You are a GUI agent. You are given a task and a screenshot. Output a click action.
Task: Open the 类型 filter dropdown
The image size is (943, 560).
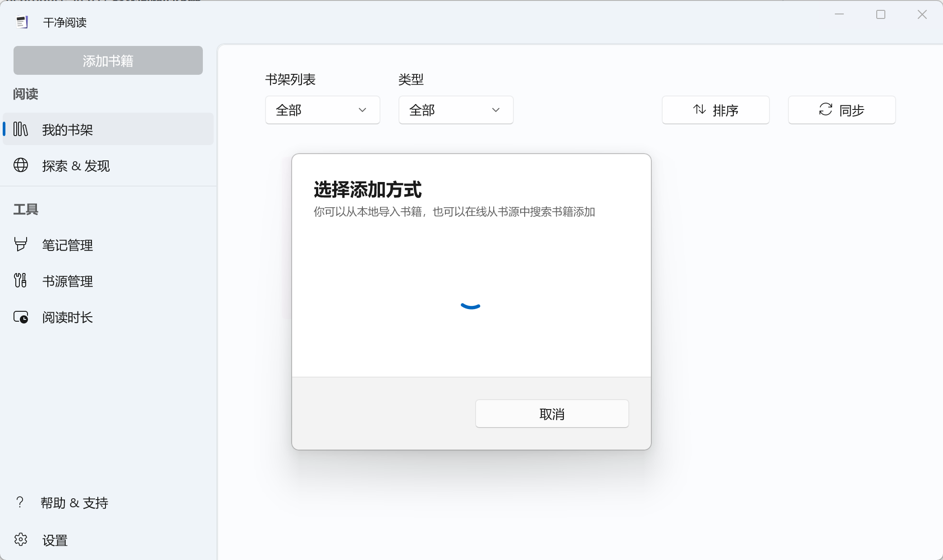(456, 110)
